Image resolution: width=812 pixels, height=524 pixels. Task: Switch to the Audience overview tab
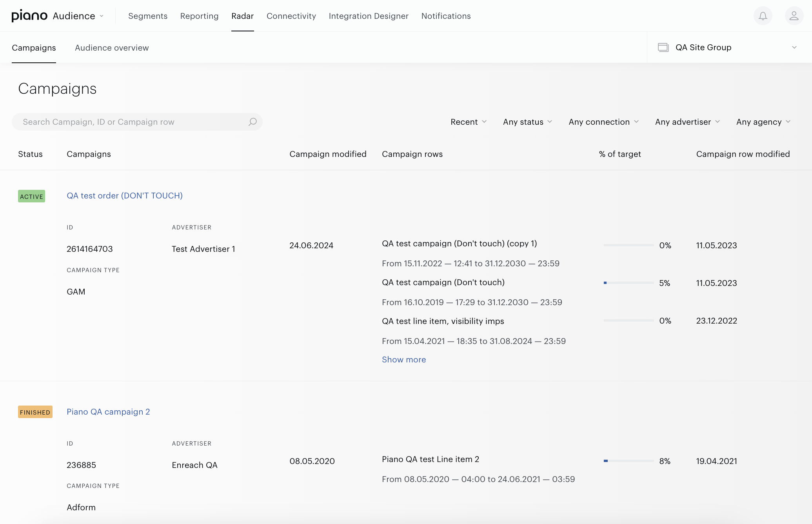pyautogui.click(x=112, y=48)
